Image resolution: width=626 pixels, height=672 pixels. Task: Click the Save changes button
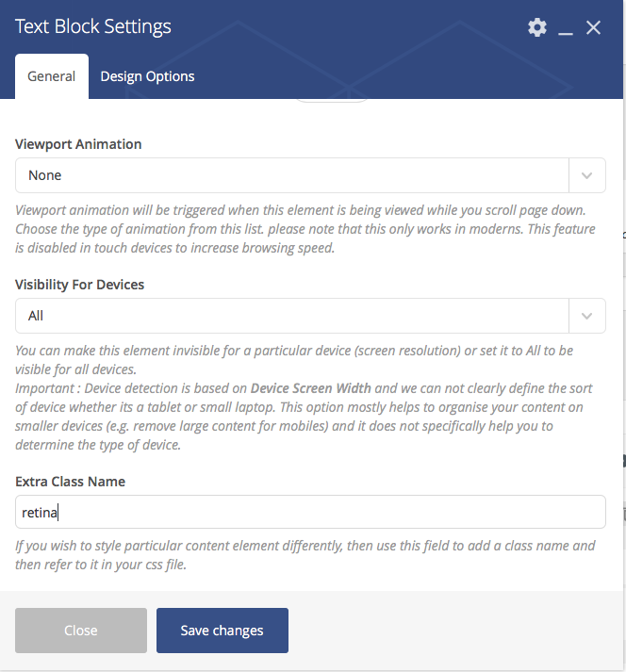pyautogui.click(x=222, y=631)
